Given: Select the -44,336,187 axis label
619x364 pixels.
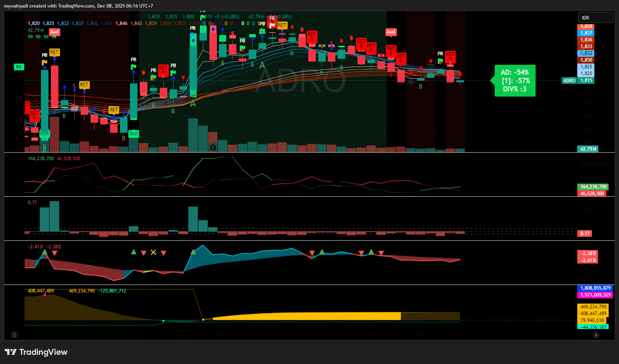Looking at the screenshot, I should (x=594, y=327).
